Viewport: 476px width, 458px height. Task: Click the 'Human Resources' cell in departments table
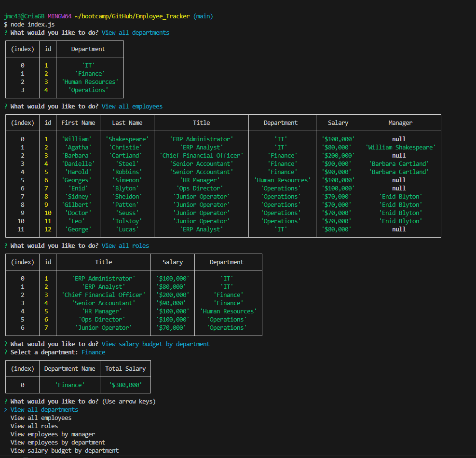point(90,81)
